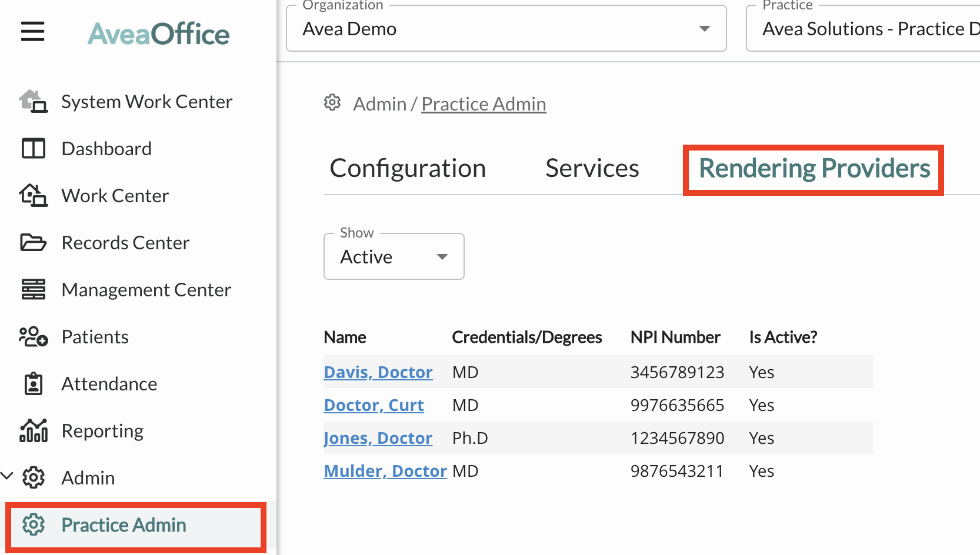Switch to the Services tab
Viewport: 980px width, 555px height.
(592, 169)
